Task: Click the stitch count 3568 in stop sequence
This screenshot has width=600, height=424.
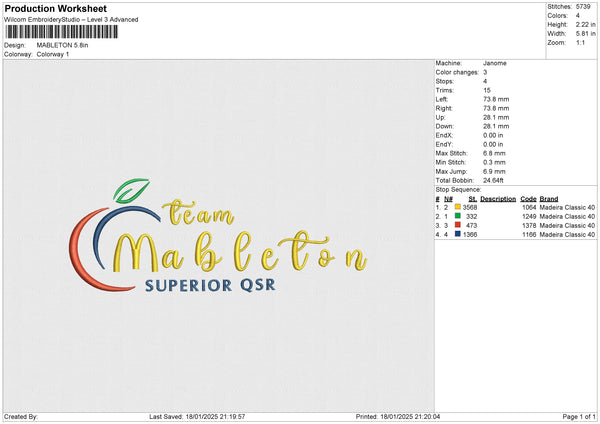Action: pos(470,207)
